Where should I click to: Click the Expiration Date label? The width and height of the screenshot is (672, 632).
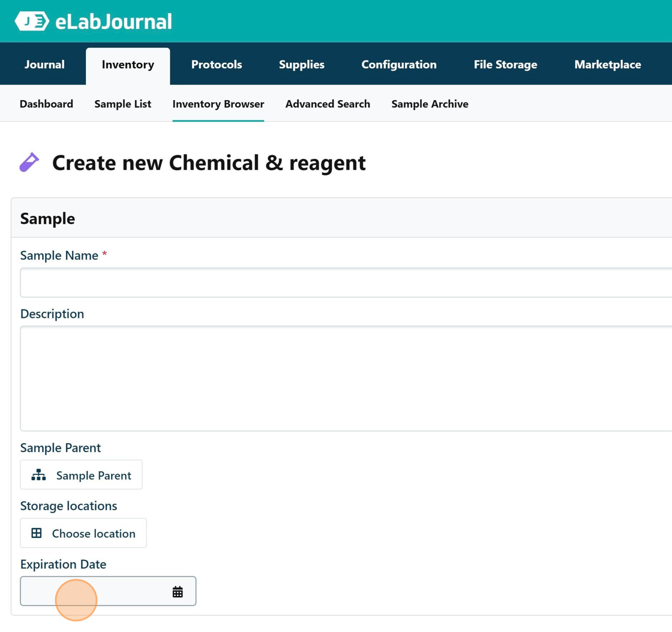[x=63, y=564]
